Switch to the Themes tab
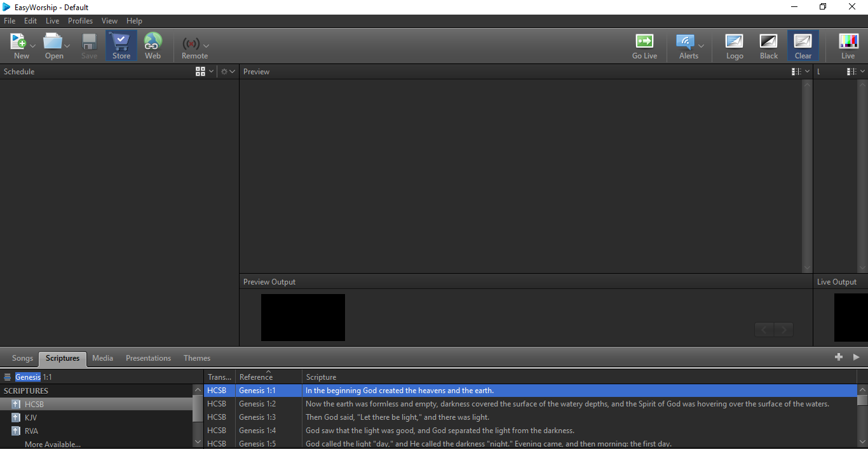Screen dimensions: 868x449 pyautogui.click(x=197, y=358)
